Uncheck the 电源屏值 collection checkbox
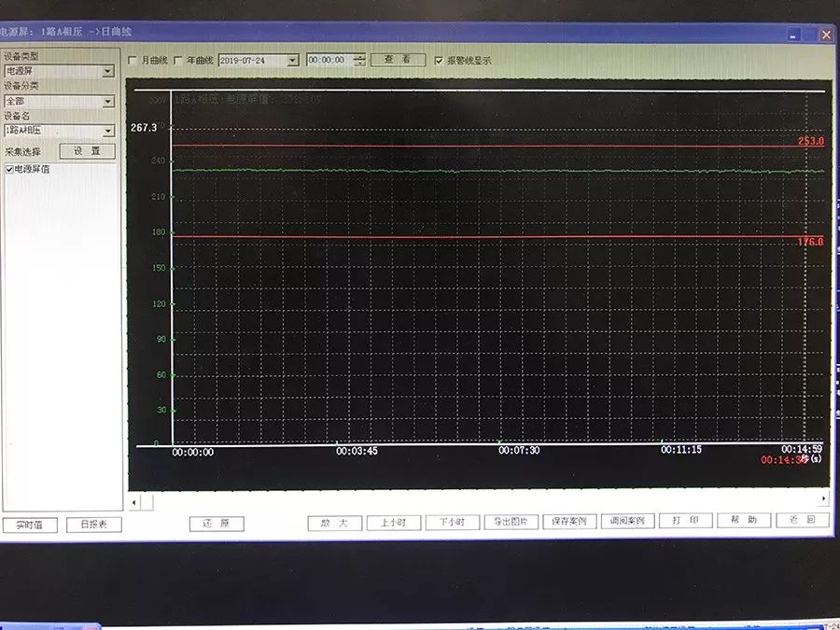840x630 pixels. (10, 170)
